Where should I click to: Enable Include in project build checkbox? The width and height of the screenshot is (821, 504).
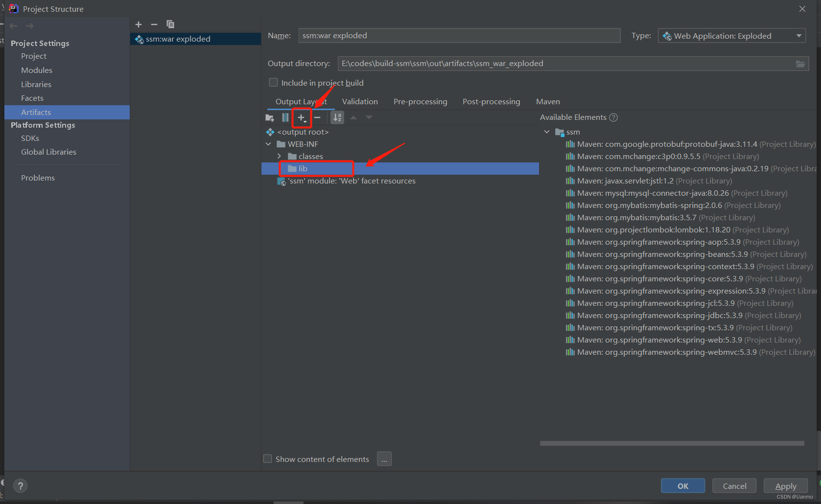pos(273,83)
